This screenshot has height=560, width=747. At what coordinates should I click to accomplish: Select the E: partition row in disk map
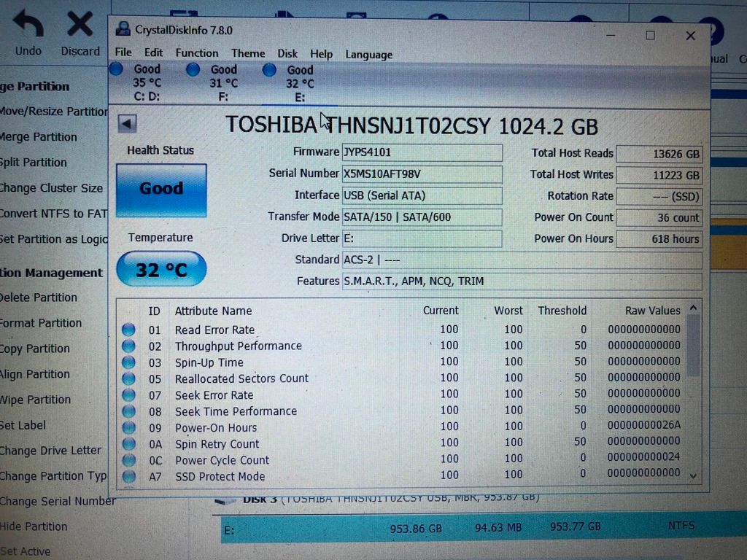coord(484,528)
